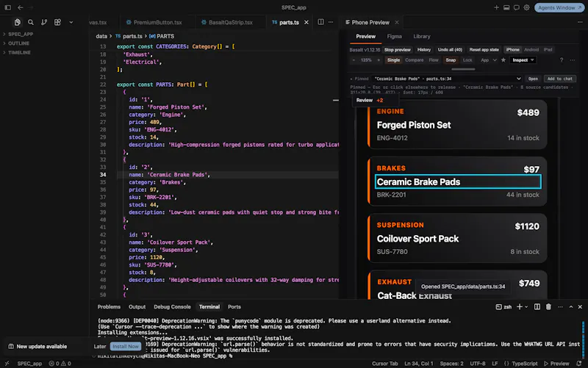588x368 pixels.
Task: Show more sidebar views via chevron
Action: click(x=71, y=23)
